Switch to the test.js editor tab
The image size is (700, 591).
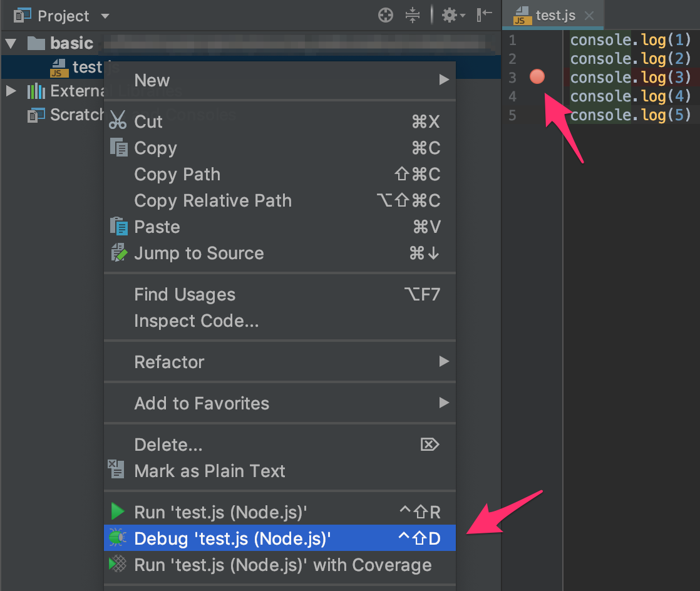click(x=555, y=16)
